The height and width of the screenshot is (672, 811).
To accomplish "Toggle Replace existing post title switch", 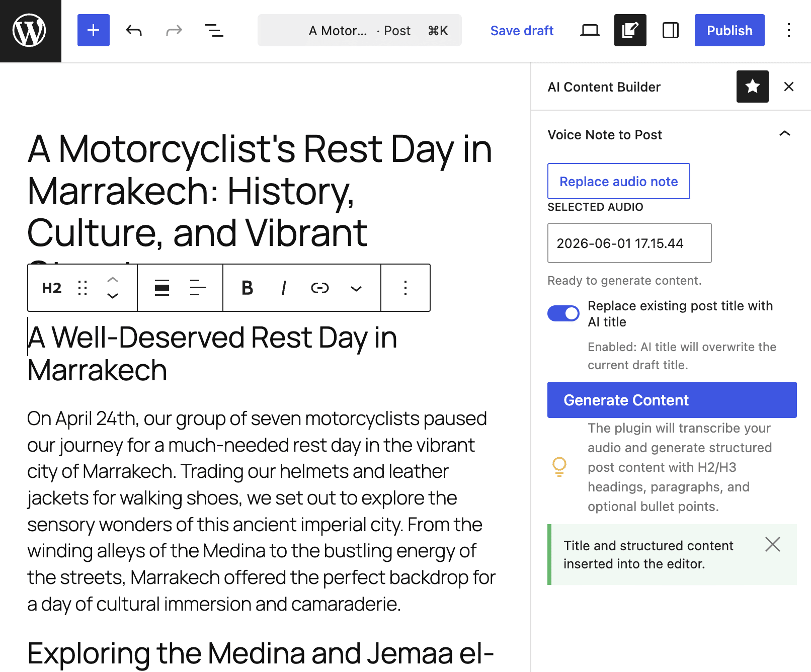I will click(x=563, y=313).
